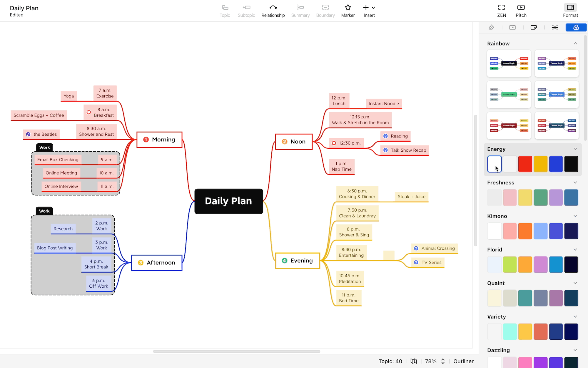Open the Outliner view

tap(463, 361)
